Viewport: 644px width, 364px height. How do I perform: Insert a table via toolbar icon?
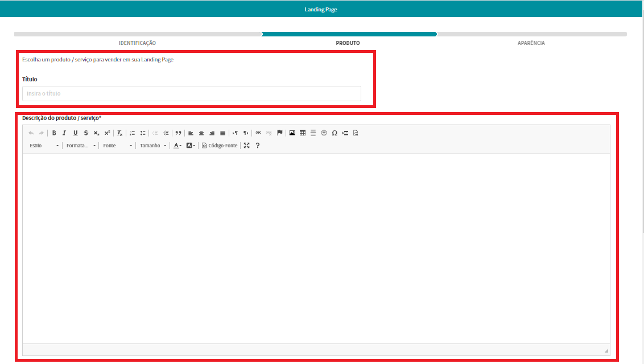[x=303, y=133]
